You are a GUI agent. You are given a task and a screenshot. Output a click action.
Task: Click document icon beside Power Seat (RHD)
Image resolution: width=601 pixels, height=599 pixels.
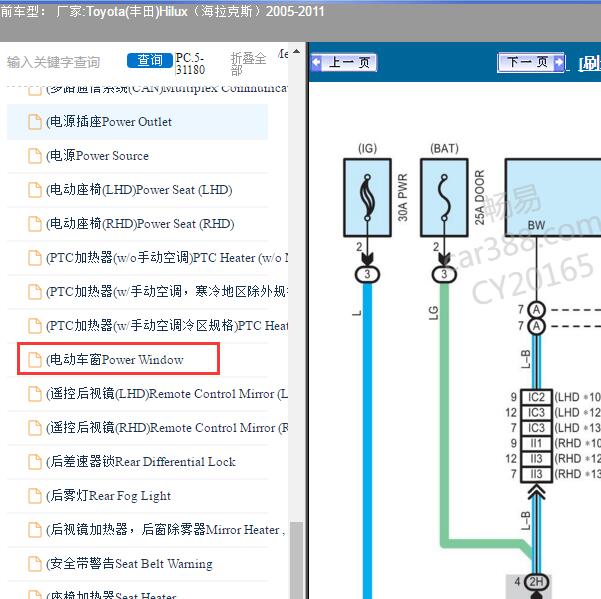[x=35, y=224]
